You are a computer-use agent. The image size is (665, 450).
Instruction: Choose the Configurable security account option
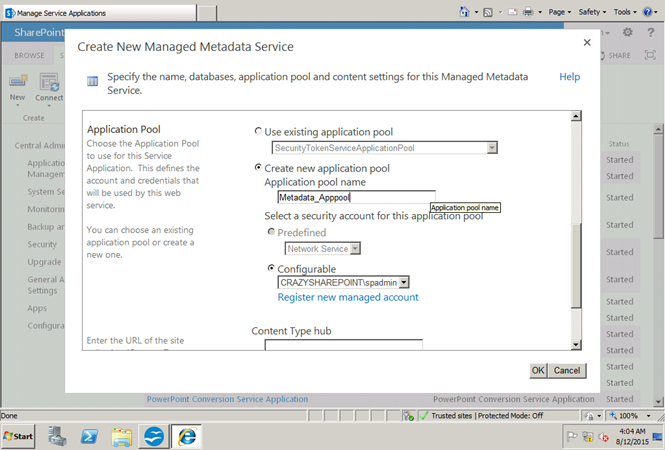[x=271, y=268]
